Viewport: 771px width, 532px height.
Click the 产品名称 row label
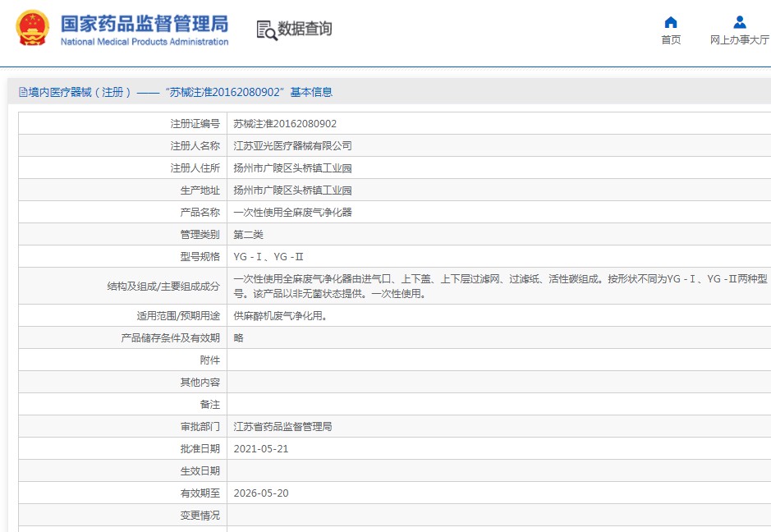click(x=200, y=212)
